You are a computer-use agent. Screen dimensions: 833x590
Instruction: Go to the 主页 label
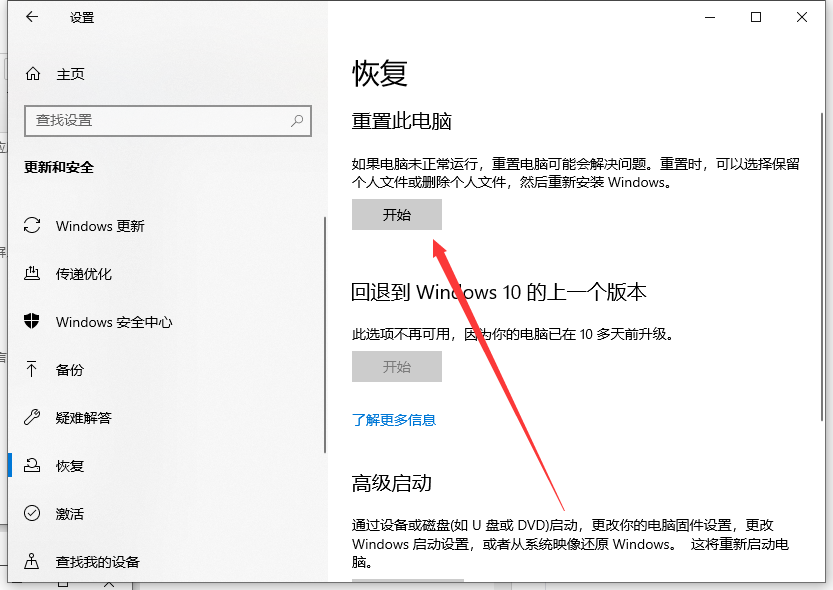70,74
